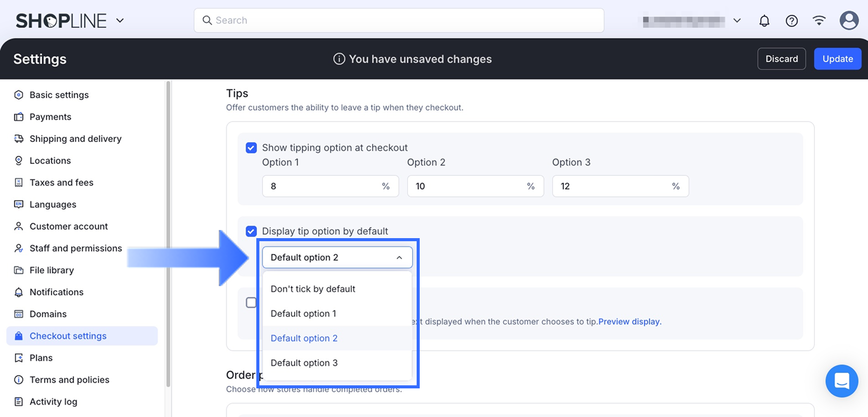
Task: Click the Option 1 percentage field
Action: coord(324,187)
